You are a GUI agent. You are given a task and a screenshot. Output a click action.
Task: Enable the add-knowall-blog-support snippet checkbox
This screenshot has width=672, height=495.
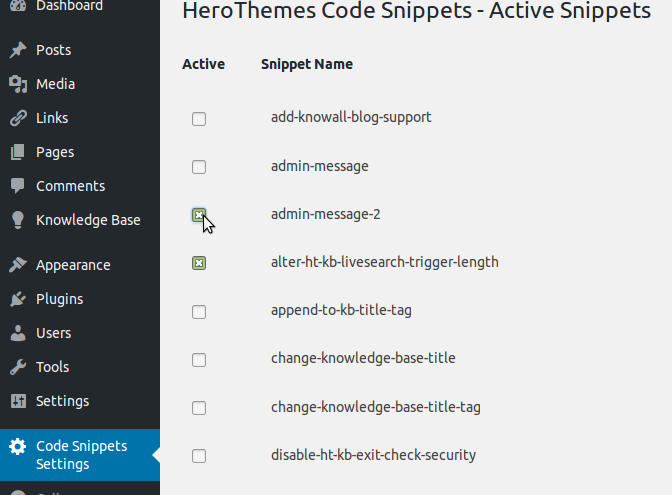[199, 119]
